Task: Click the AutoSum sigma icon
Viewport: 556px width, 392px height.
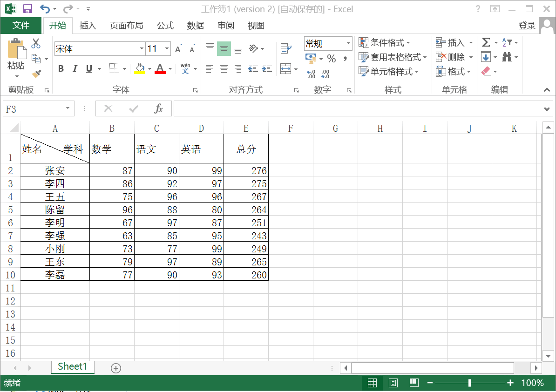Action: click(486, 43)
